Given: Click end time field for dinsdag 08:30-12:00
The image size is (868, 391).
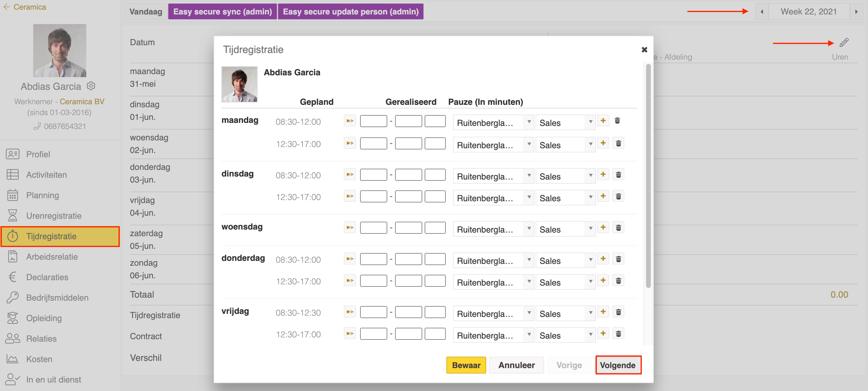Looking at the screenshot, I should [x=408, y=175].
